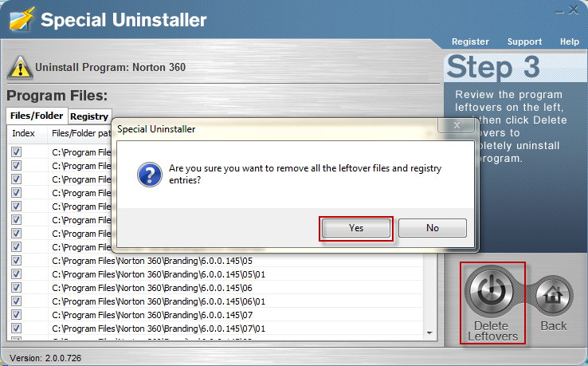Close the Special Uninstaller confirmation dialog
Viewport: 588px width, 366px height.
tap(456, 125)
